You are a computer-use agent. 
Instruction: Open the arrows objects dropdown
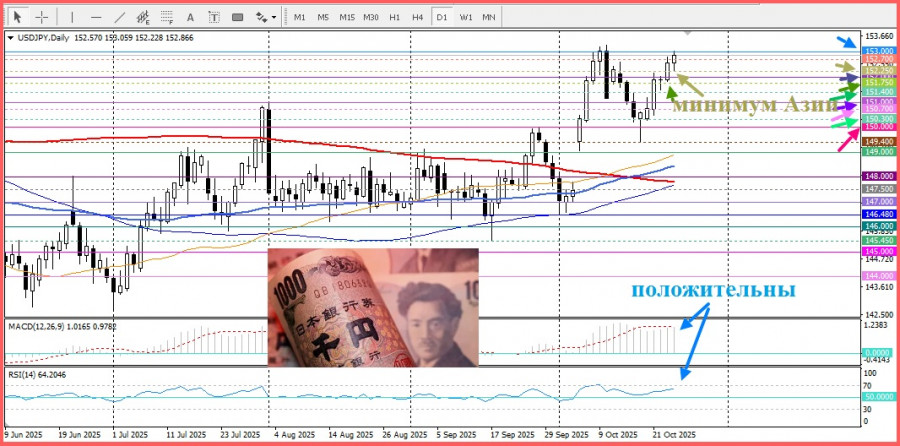(x=266, y=17)
